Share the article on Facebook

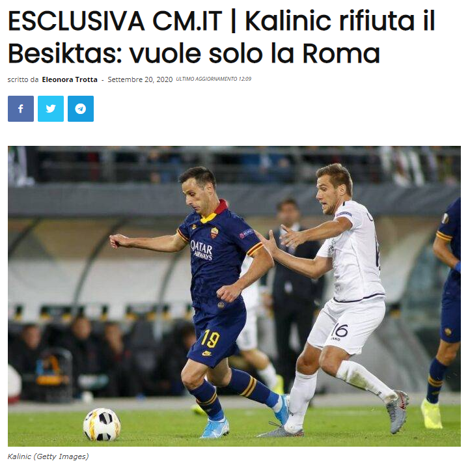(x=21, y=109)
